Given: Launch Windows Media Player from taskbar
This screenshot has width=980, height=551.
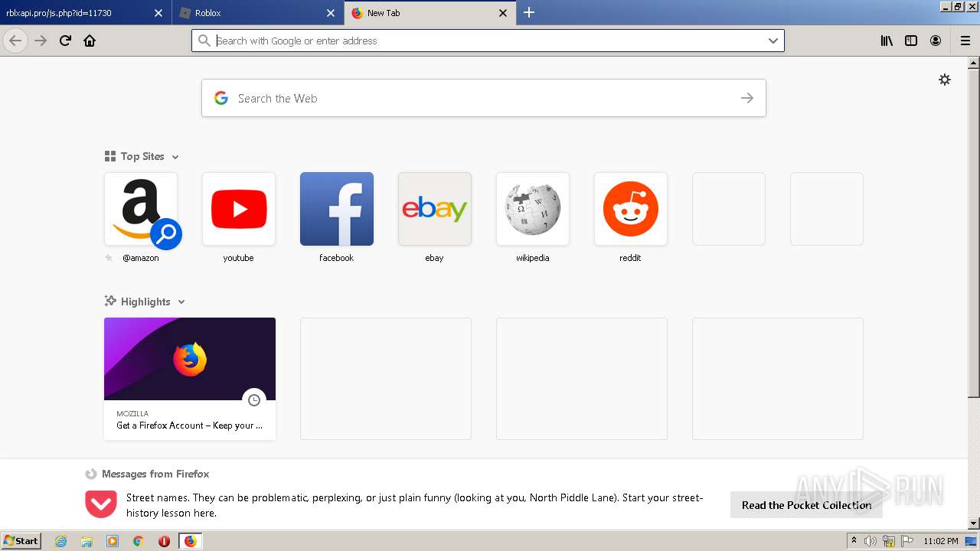Looking at the screenshot, I should coord(113,541).
